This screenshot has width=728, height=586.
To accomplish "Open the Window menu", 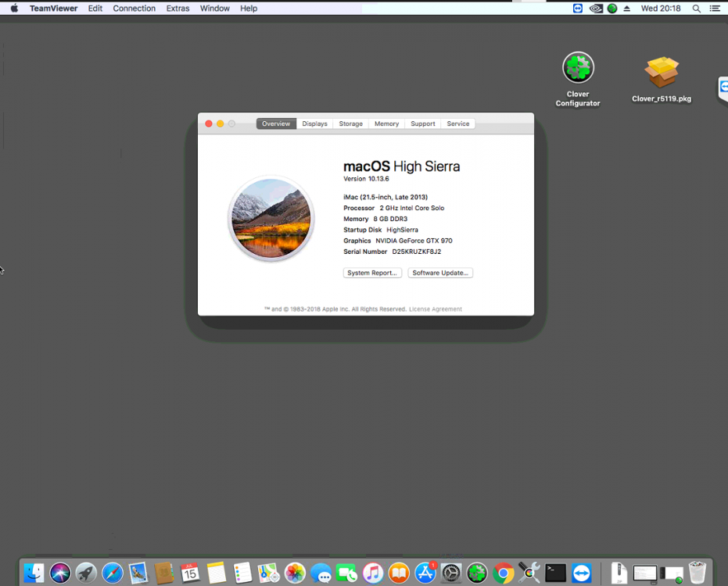I will coord(214,9).
